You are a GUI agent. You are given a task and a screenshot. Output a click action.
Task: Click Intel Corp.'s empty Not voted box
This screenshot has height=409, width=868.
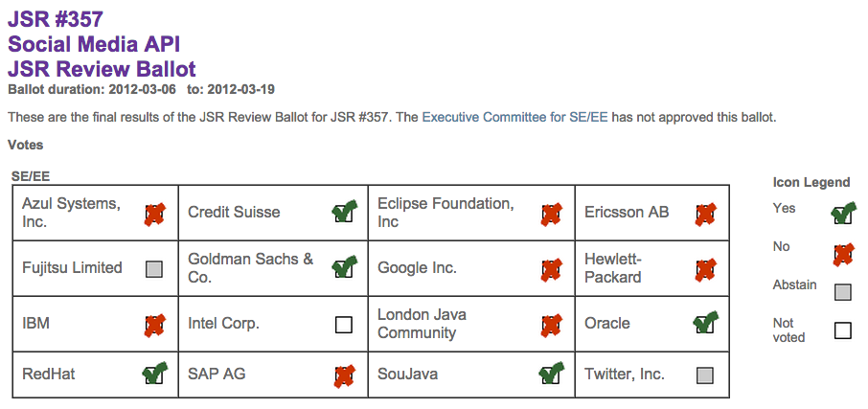coord(344,325)
